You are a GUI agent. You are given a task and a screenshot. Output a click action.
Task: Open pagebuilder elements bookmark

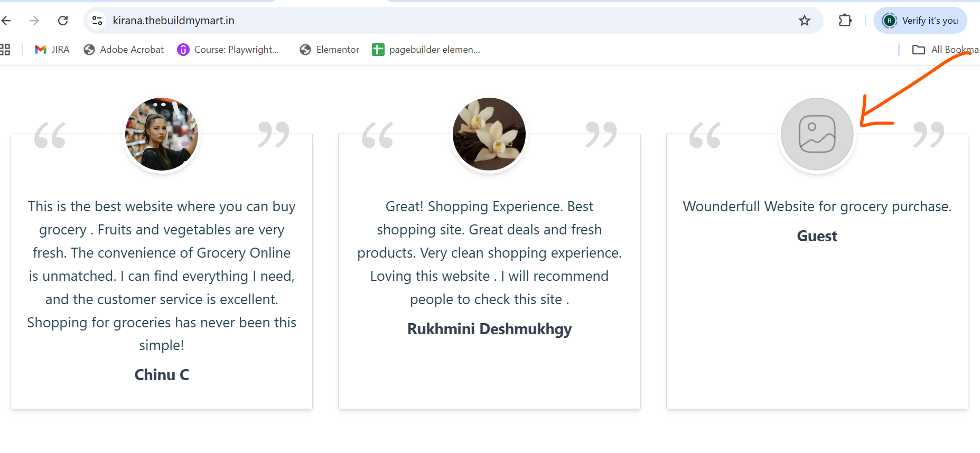pos(426,50)
